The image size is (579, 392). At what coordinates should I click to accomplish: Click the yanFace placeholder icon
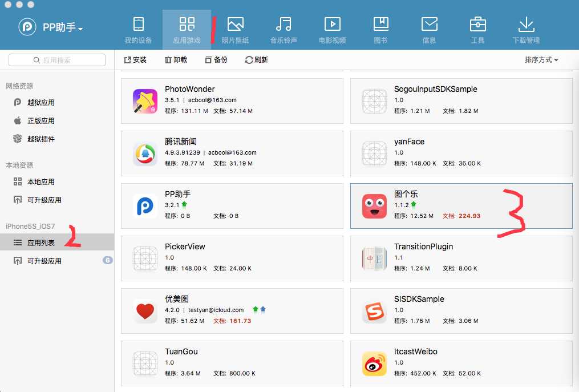(374, 153)
